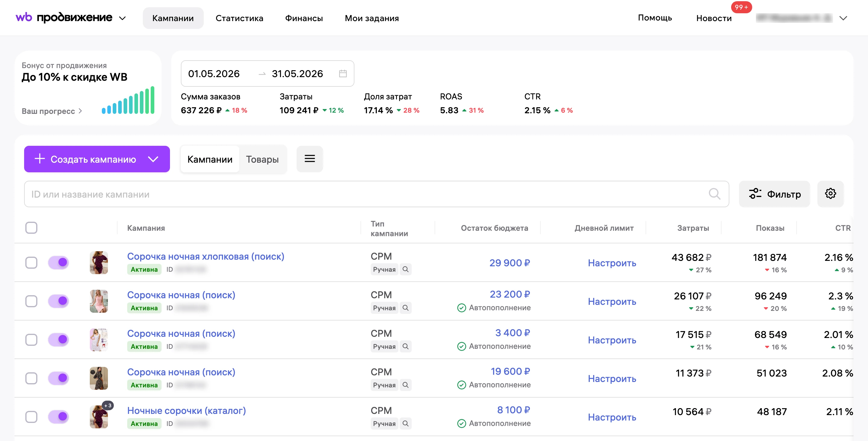Click the magnifier icon in campaign search field
Screen dimensions: 868x441
click(x=714, y=194)
